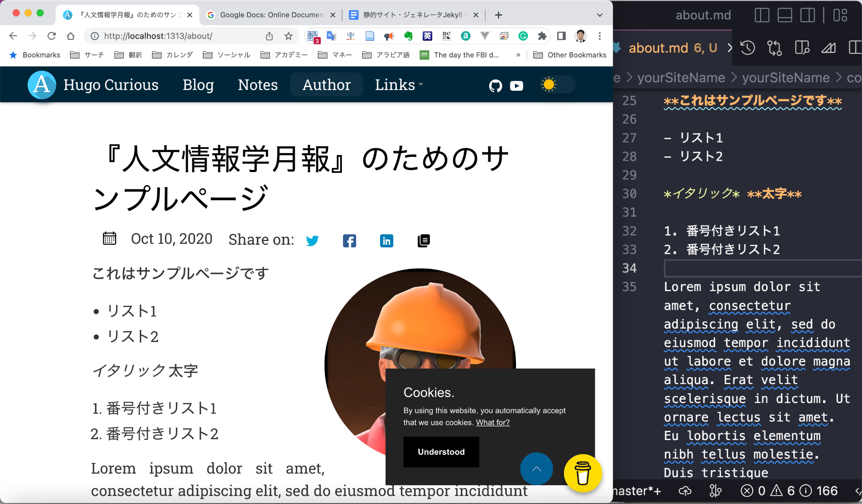Share the page on Twitter

(x=312, y=241)
